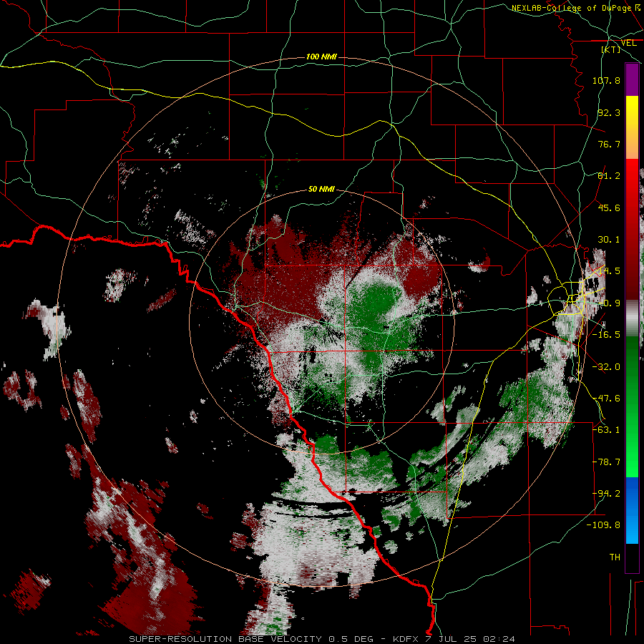
Task: Pick the gray near-zero segment of the color bar
Action: (x=632, y=318)
